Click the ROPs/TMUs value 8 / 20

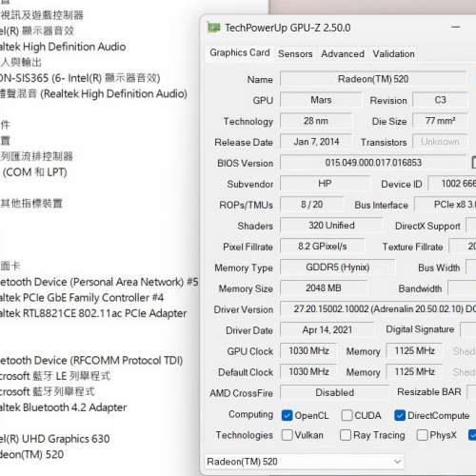[311, 205]
